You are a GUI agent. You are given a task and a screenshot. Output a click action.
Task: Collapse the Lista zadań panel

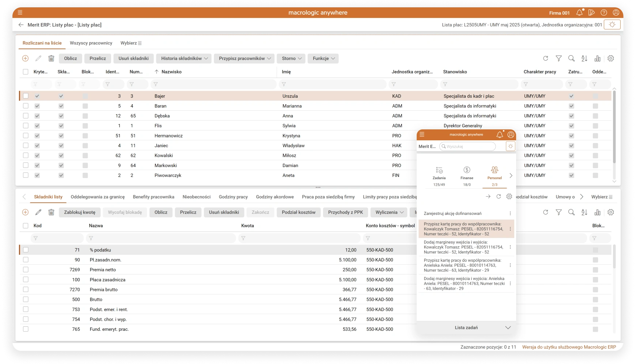(x=508, y=328)
